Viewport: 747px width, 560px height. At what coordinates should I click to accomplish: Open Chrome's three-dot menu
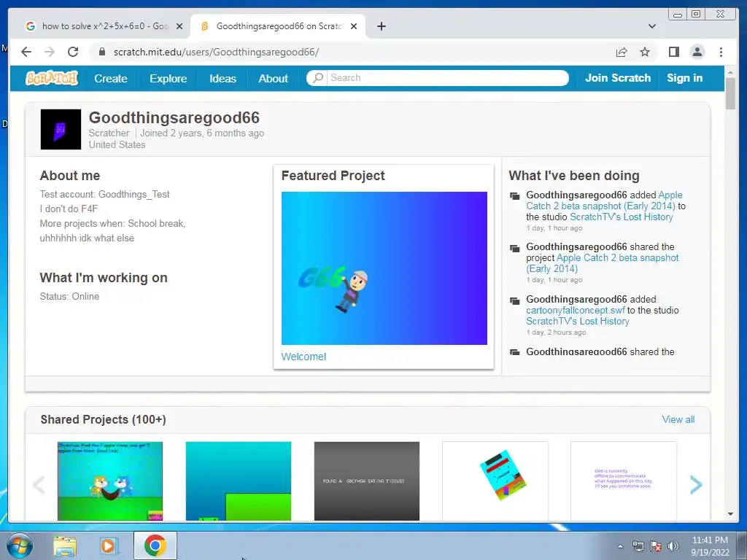coord(721,52)
